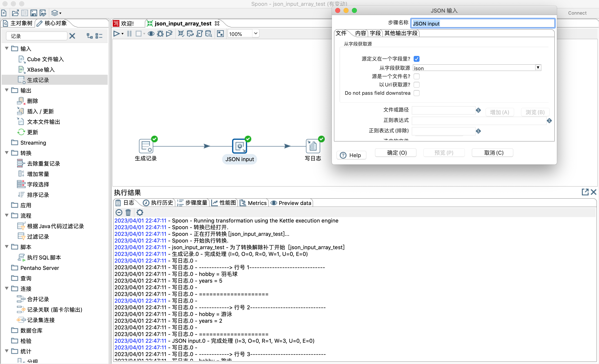Click the pause transformation icon
599x364 pixels.
129,34
